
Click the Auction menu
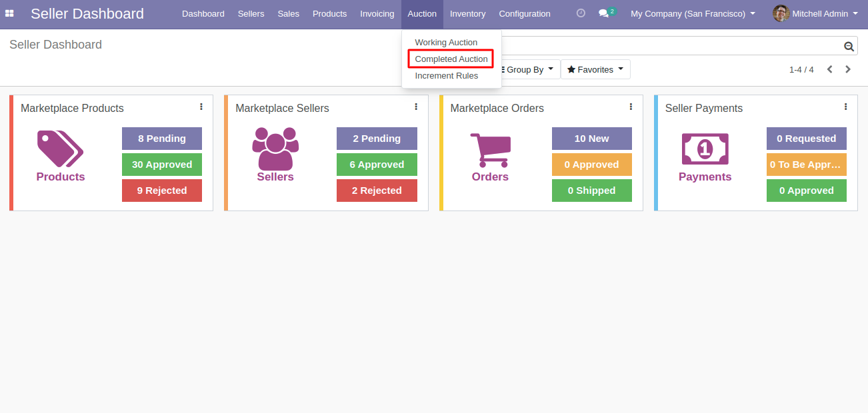(422, 13)
